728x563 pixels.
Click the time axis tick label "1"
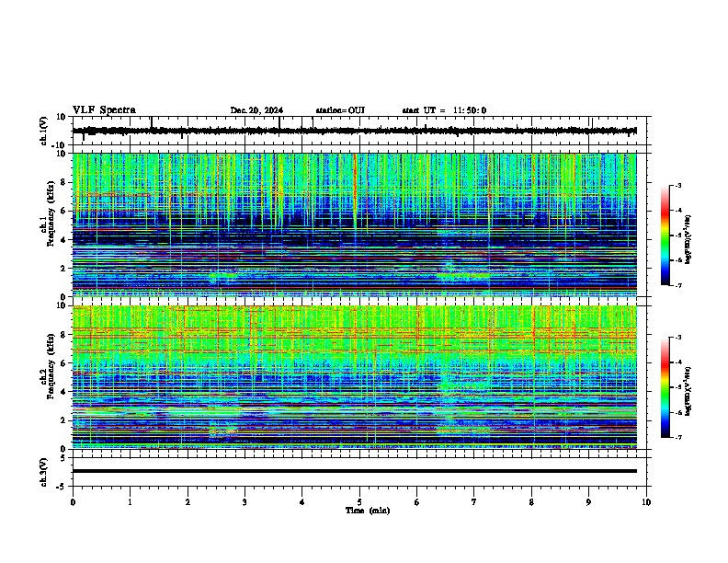[x=130, y=502]
